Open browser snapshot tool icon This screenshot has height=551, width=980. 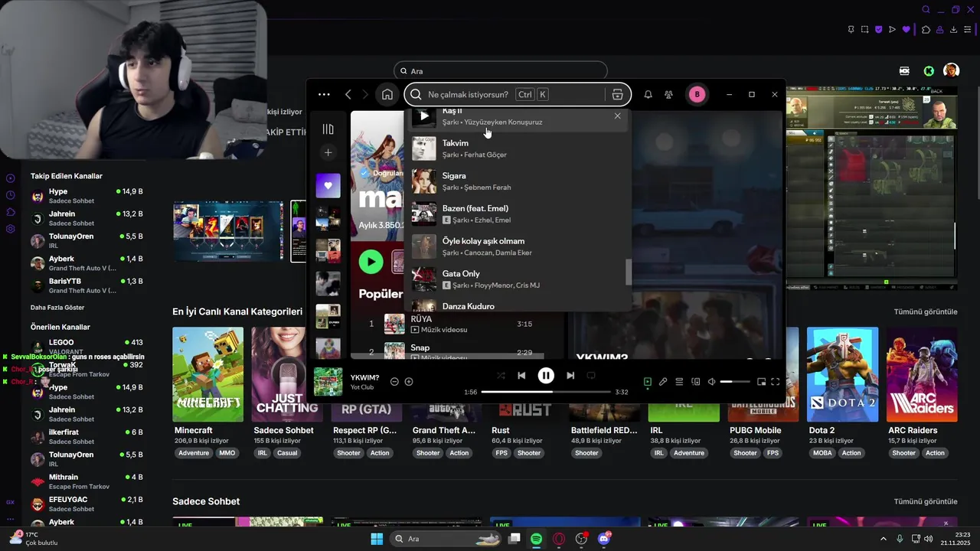point(864,30)
